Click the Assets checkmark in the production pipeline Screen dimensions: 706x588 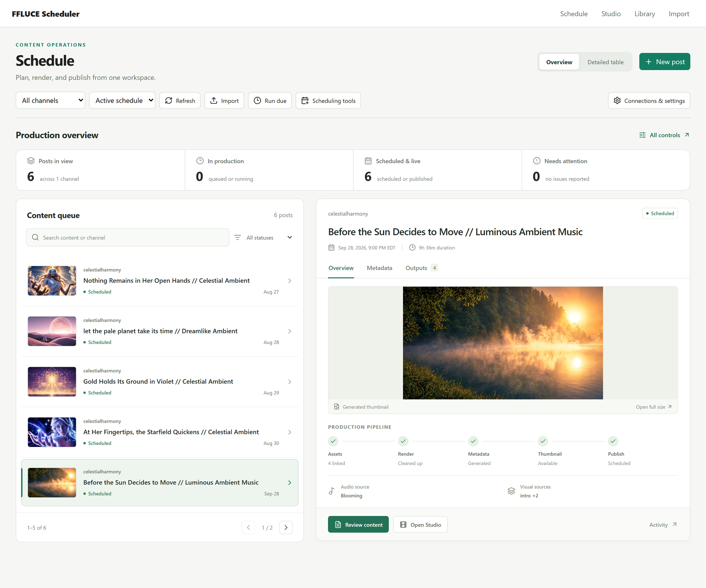click(333, 441)
